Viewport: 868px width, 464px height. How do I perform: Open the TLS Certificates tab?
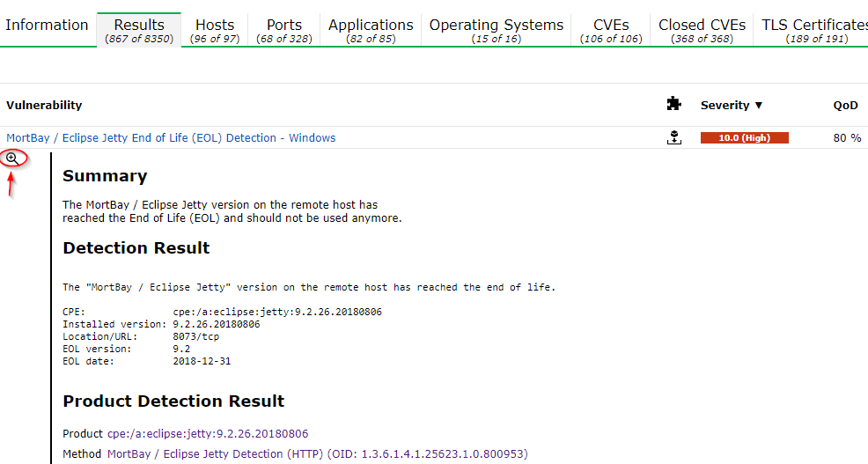813,31
